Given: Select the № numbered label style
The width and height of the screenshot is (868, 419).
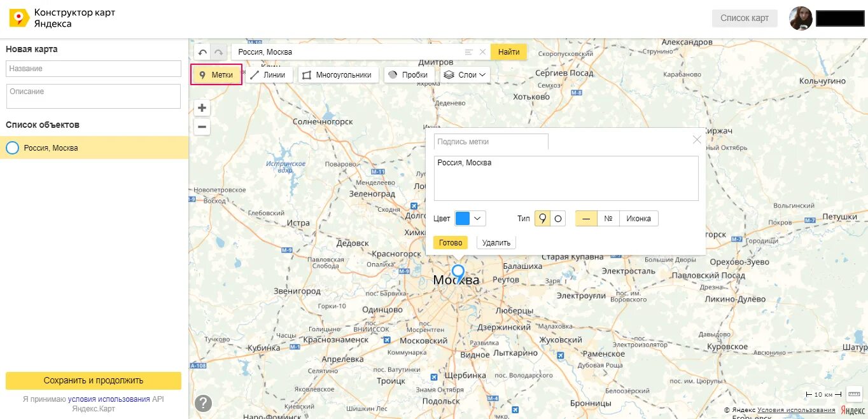Looking at the screenshot, I should [x=608, y=219].
